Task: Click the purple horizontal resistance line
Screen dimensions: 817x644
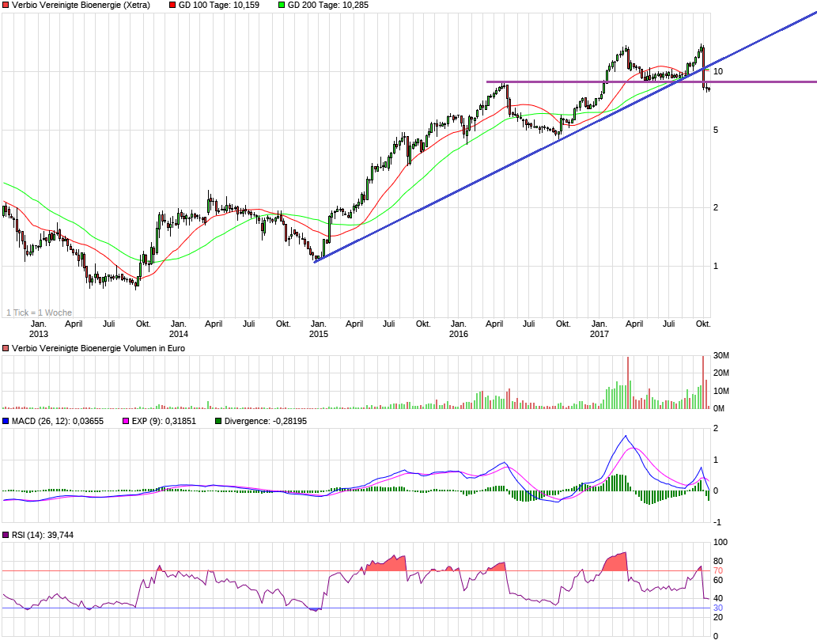Action: (652, 81)
